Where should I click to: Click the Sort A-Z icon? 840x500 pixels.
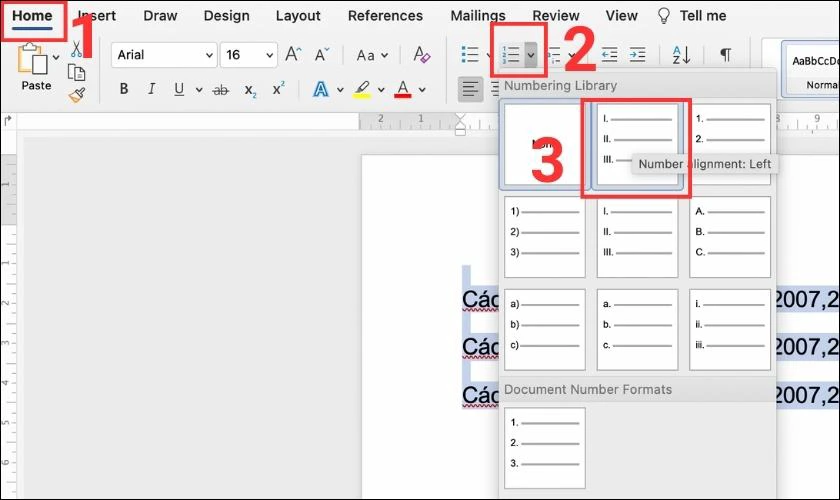[x=681, y=55]
